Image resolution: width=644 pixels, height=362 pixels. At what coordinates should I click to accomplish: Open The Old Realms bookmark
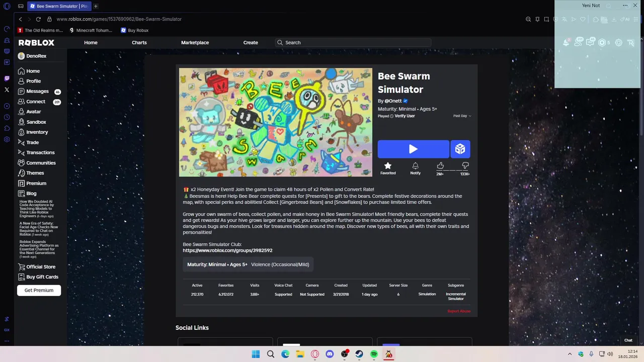coord(40,30)
